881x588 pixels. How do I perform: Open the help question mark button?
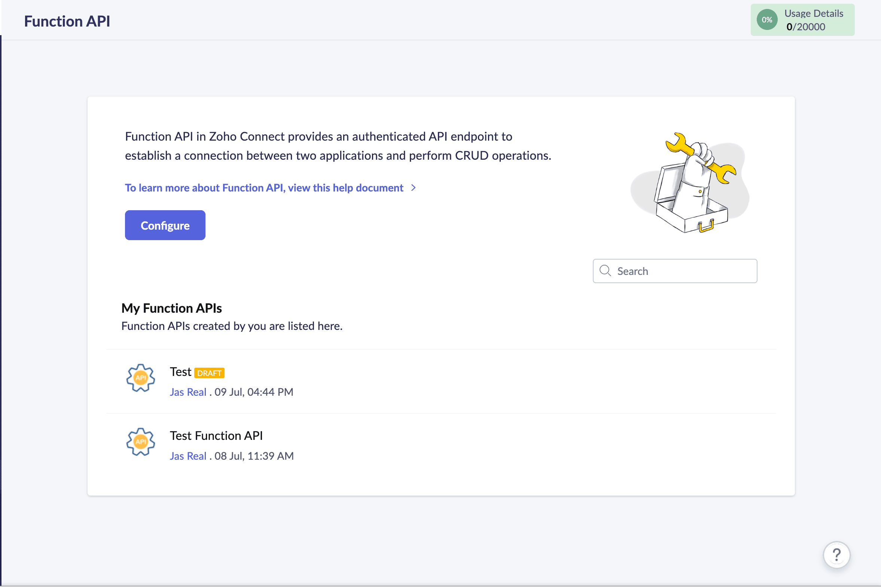(837, 555)
